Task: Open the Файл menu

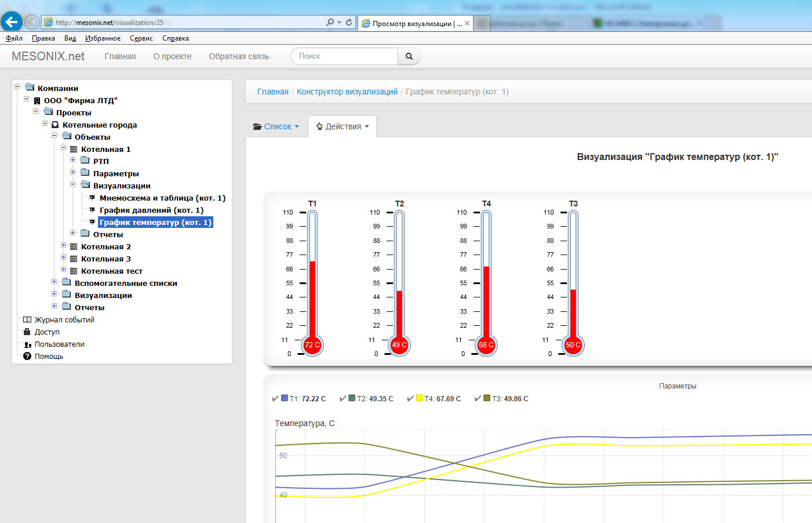Action: click(14, 38)
